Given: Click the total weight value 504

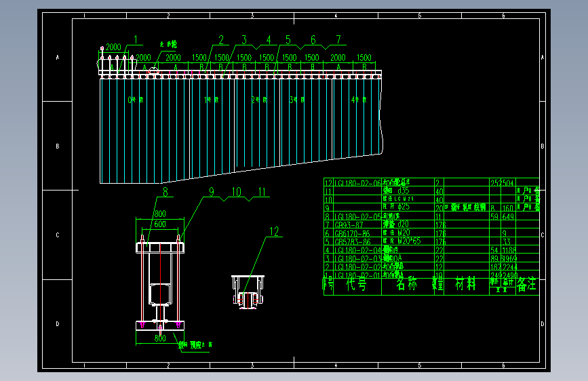Looking at the screenshot, I should 508,183.
